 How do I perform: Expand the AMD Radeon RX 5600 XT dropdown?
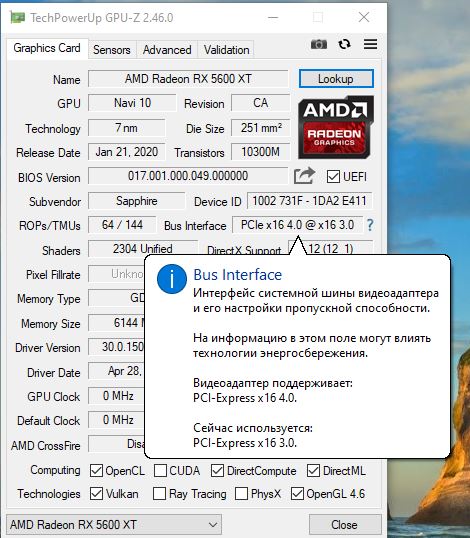point(114,525)
